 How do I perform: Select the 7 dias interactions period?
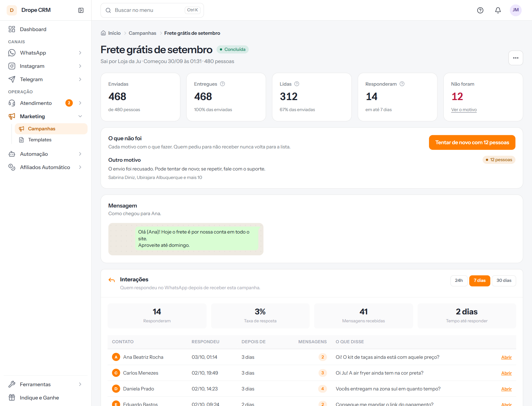(480, 280)
